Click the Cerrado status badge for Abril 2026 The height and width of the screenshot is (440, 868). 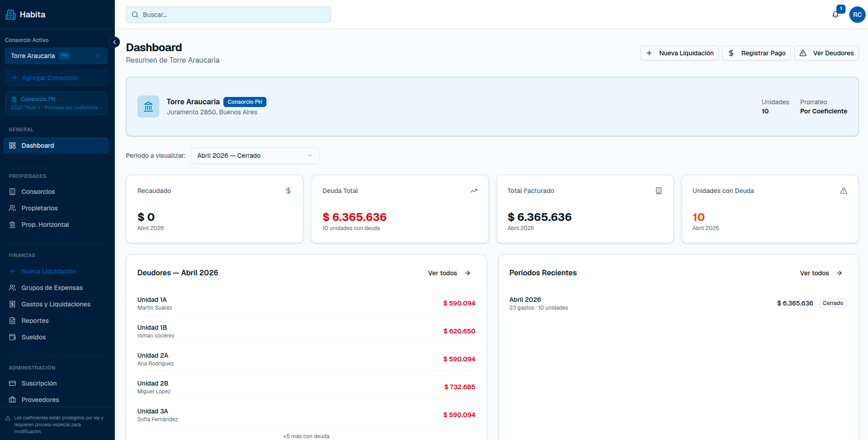pyautogui.click(x=833, y=303)
